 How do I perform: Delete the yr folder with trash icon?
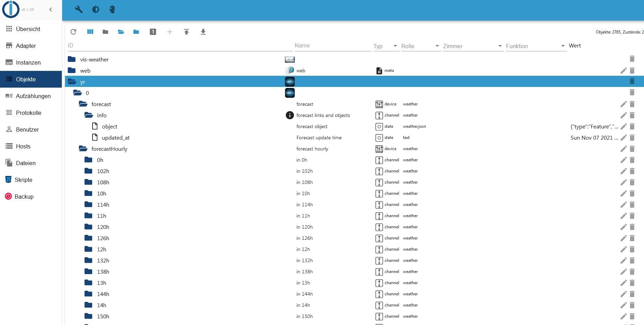pos(632,81)
